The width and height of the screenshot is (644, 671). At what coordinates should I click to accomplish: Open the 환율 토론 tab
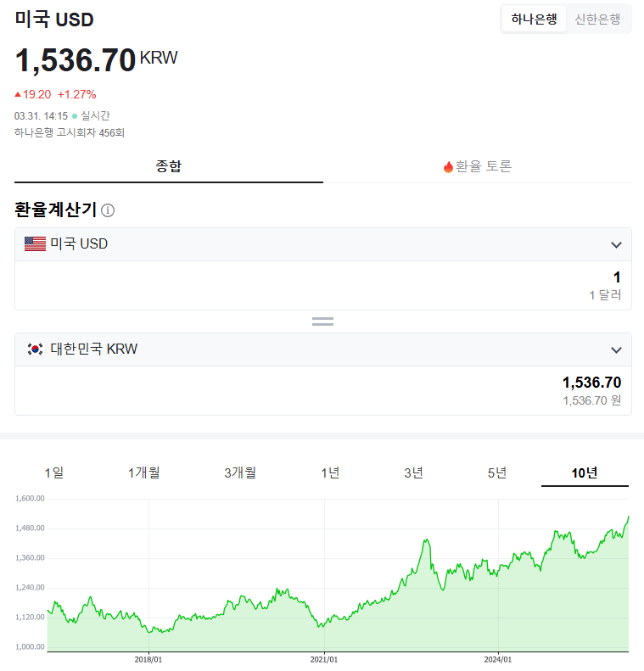[477, 166]
